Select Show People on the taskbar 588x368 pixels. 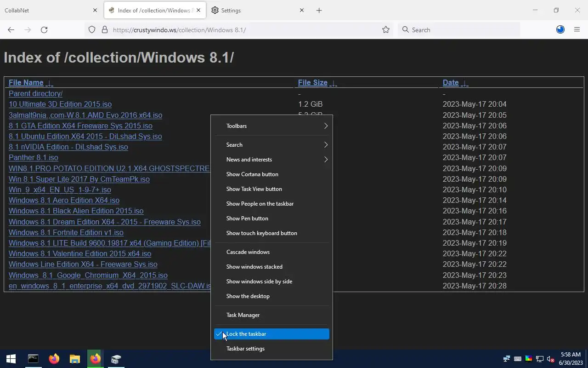click(272, 204)
